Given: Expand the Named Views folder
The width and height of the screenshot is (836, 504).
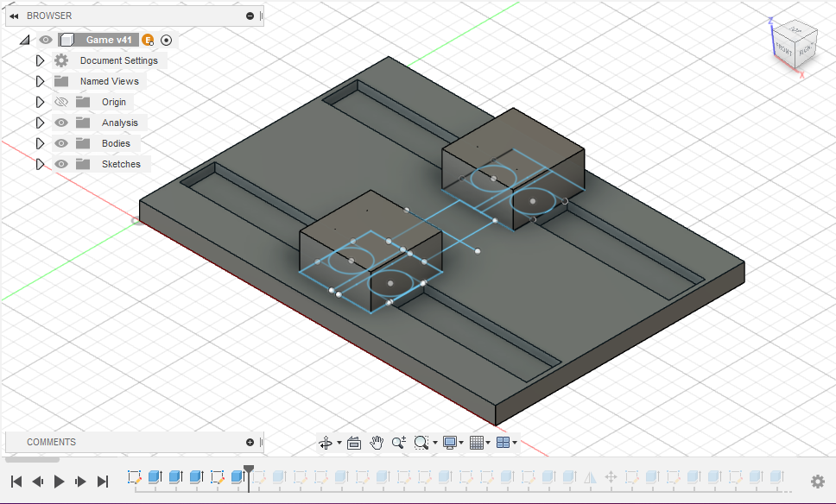Looking at the screenshot, I should [40, 81].
